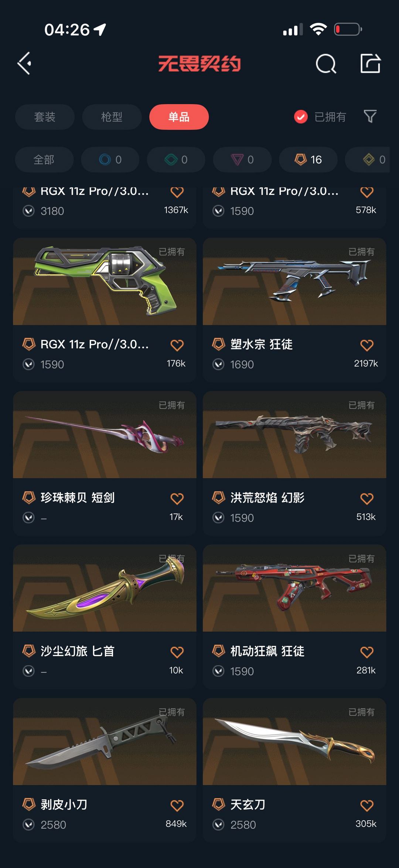Image resolution: width=399 pixels, height=868 pixels.
Task: Choose the 全部 filter chip
Action: (x=44, y=160)
